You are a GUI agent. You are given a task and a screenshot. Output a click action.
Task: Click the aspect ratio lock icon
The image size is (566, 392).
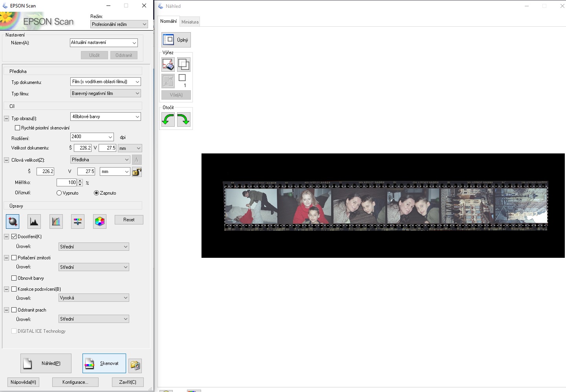pyautogui.click(x=137, y=172)
